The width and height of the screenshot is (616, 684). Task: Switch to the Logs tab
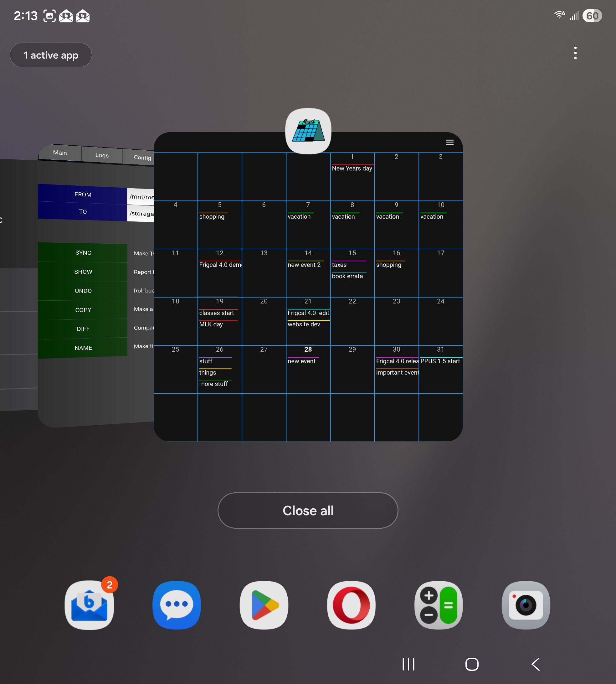pos(102,155)
